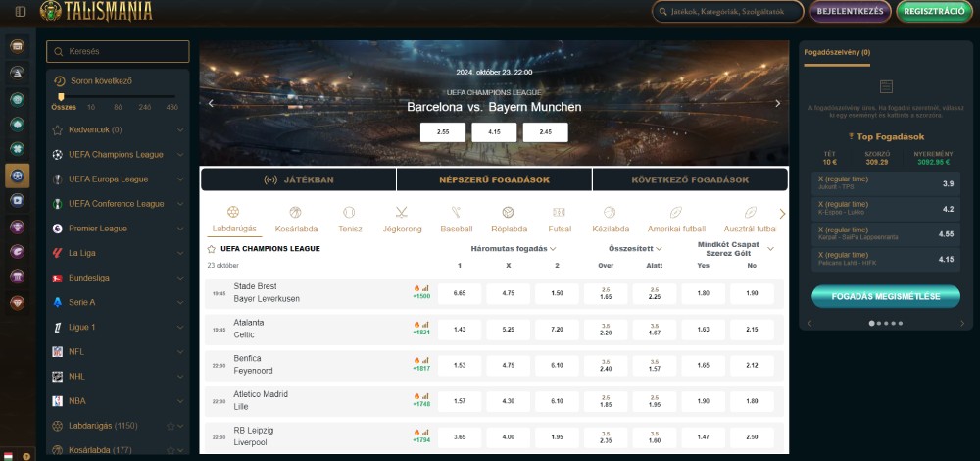Screen dimensions: 980x461
Task: Click the stats icon for Atalanta Celtic match
Action: (x=425, y=325)
